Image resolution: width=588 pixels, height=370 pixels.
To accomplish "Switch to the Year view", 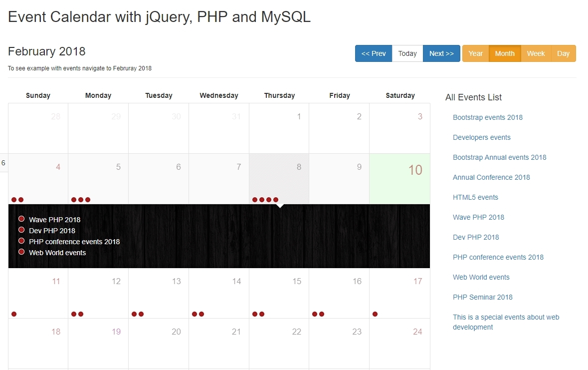I will point(475,53).
